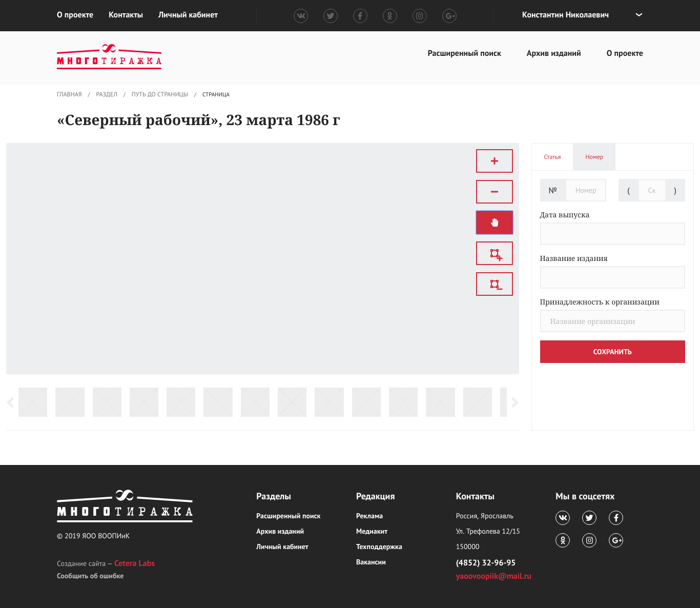The height and width of the screenshot is (608, 700).
Task: Click the Google+ icon in the footer
Action: [616, 540]
